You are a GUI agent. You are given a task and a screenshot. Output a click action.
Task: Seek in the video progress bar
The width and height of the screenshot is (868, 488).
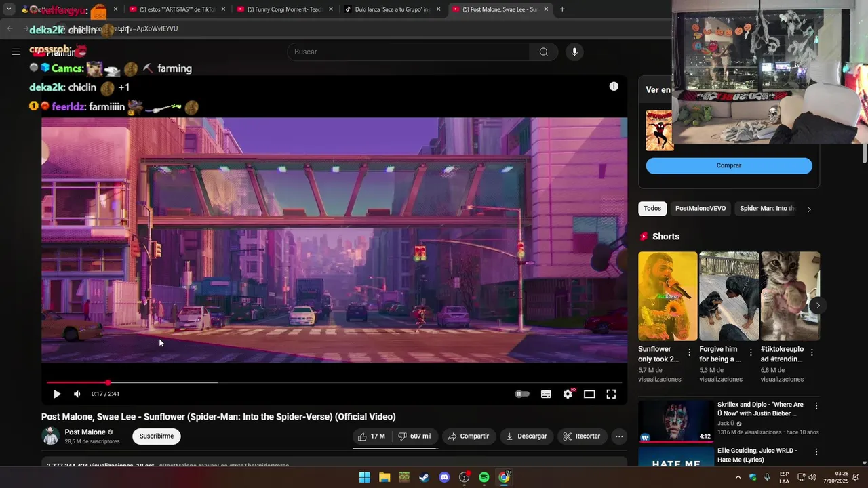pos(334,382)
